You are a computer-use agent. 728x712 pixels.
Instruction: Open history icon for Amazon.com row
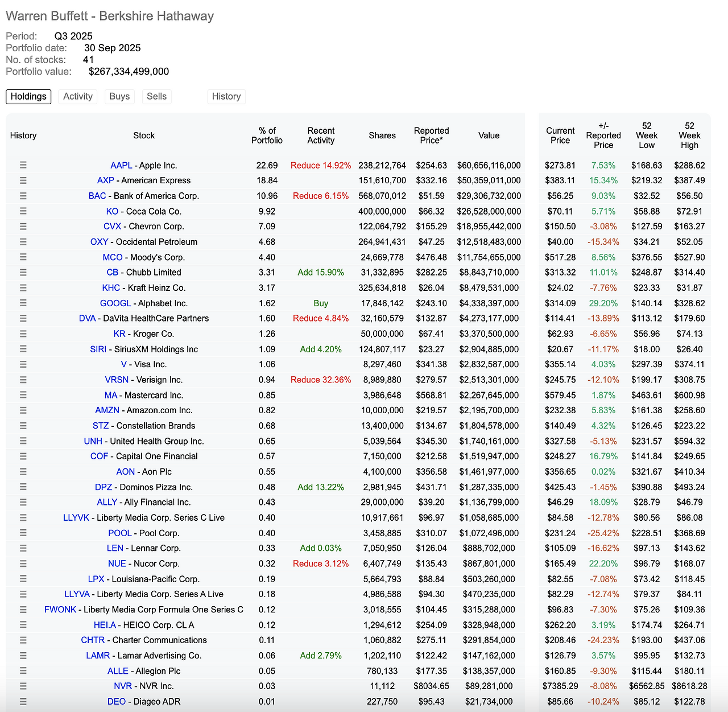23,410
